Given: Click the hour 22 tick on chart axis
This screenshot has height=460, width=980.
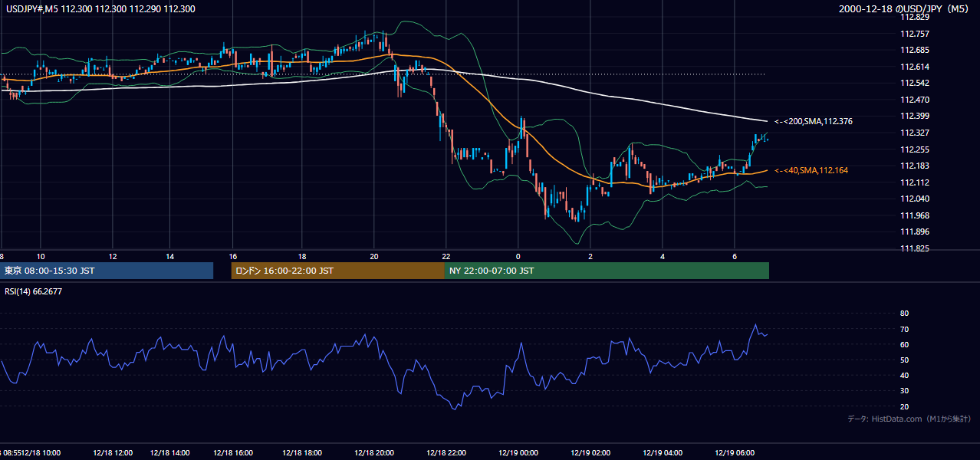Looking at the screenshot, I should [x=446, y=256].
